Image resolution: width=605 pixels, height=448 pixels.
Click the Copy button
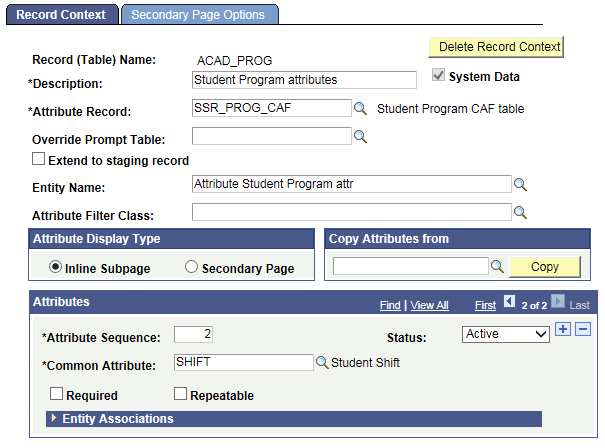coord(545,267)
